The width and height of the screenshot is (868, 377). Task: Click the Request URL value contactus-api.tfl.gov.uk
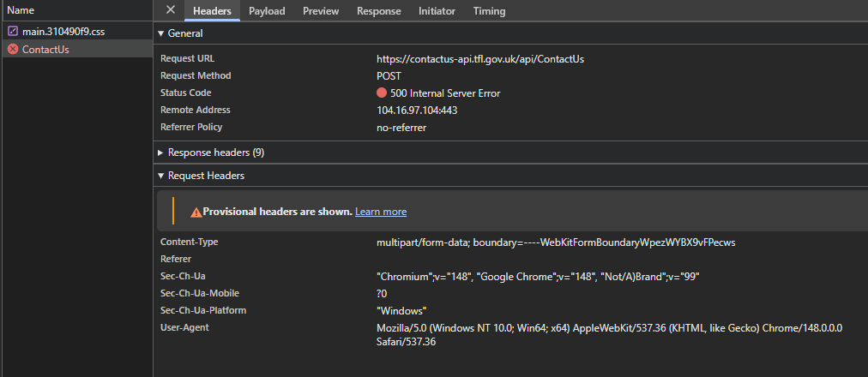480,59
